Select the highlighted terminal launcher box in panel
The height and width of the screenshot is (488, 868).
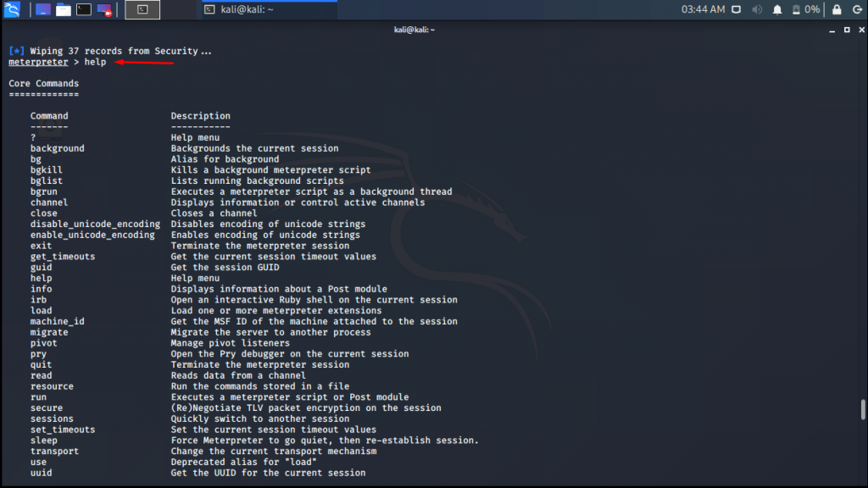142,9
